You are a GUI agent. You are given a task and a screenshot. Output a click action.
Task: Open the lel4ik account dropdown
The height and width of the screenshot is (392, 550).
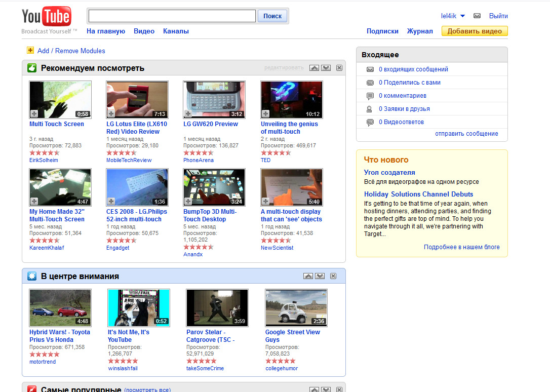tap(462, 16)
